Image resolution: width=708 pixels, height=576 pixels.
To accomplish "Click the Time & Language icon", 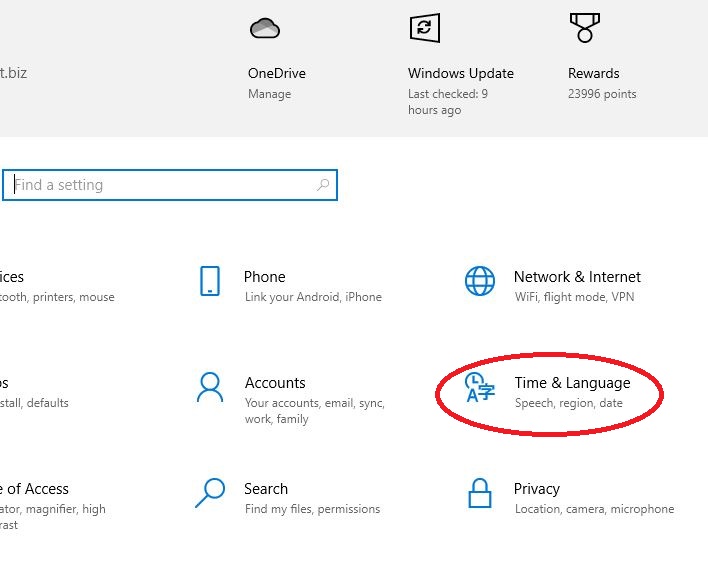I will [x=480, y=387].
